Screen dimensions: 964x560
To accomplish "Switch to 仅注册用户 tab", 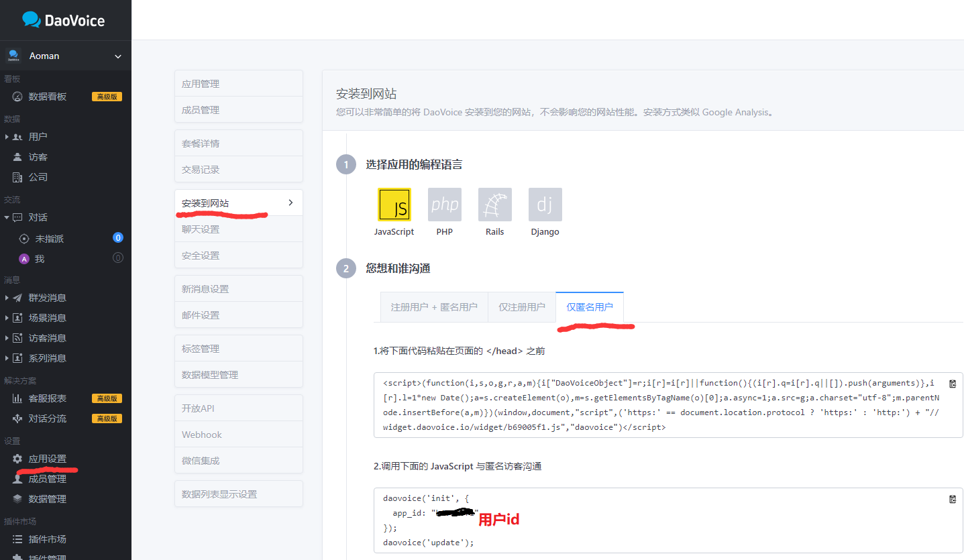I will [522, 307].
